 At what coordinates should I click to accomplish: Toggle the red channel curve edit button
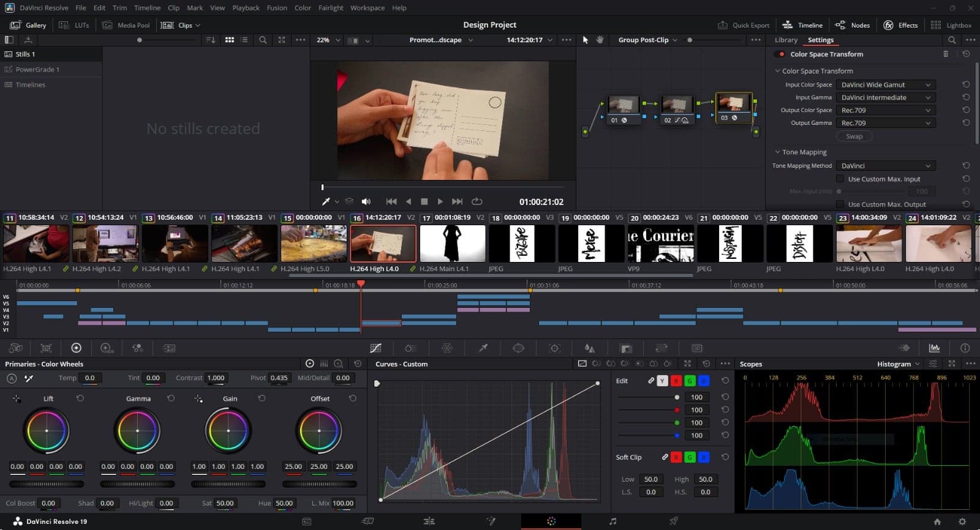676,381
